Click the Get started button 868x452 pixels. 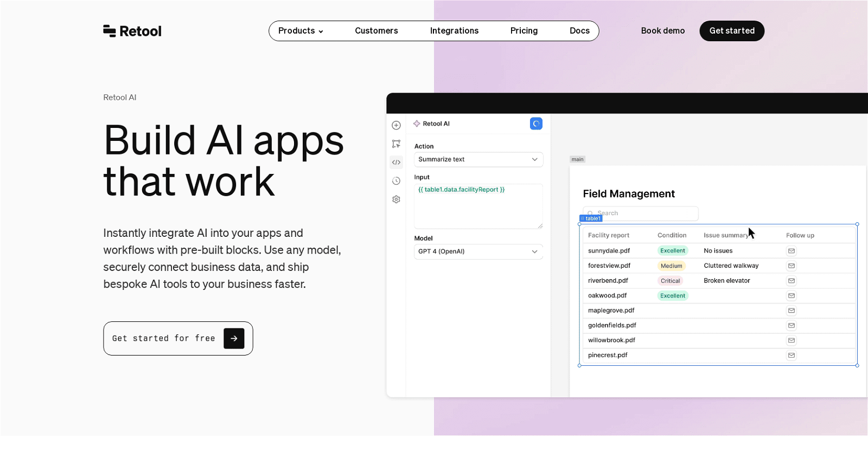731,31
